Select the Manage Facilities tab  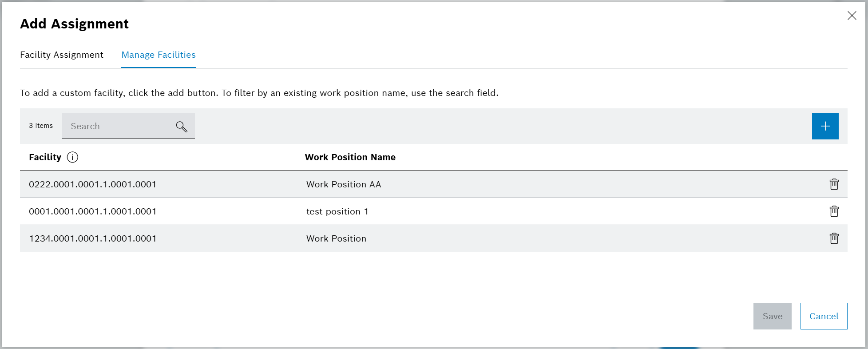(159, 55)
